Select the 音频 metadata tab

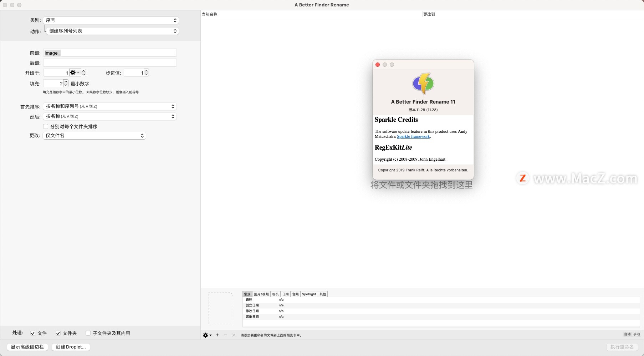click(296, 294)
